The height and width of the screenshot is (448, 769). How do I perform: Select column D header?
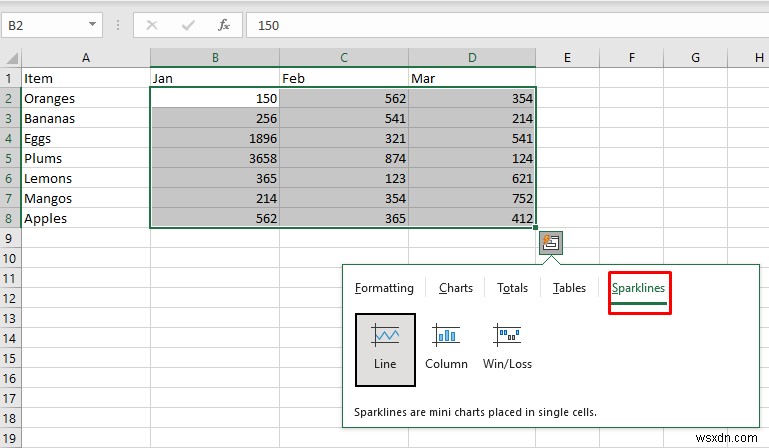pyautogui.click(x=472, y=58)
